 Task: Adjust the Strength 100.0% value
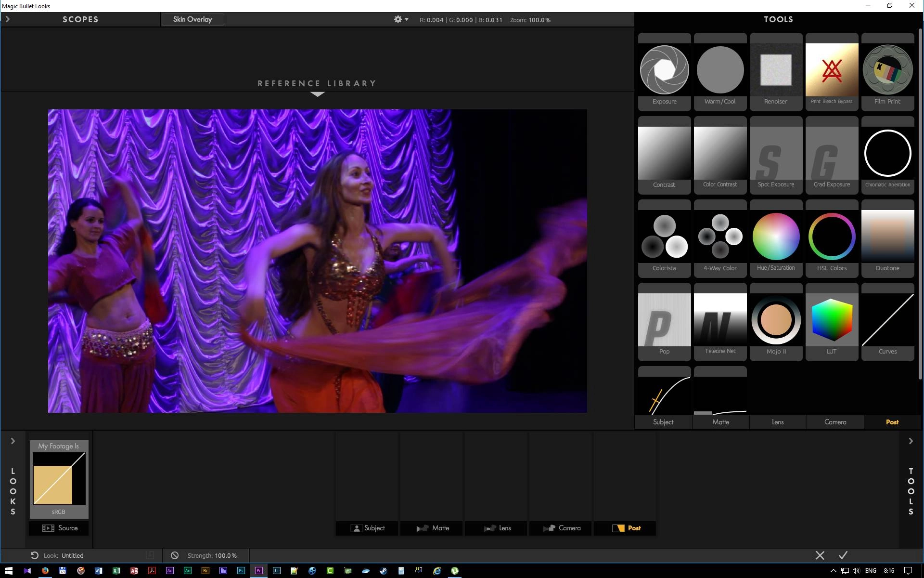(226, 555)
